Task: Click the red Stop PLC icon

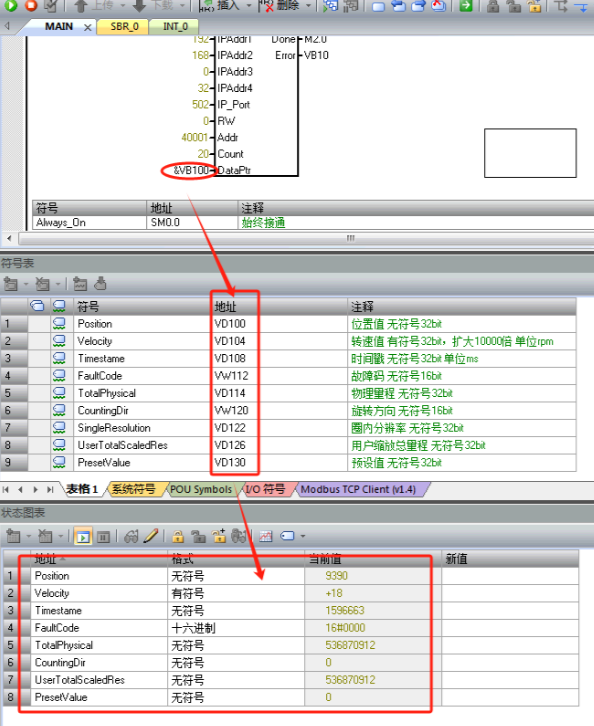Action: [x=31, y=5]
